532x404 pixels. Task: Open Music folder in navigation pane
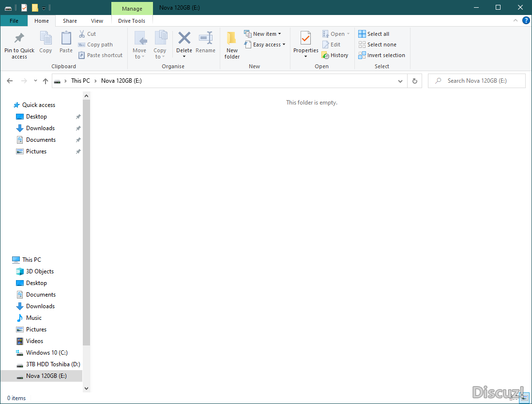(33, 318)
